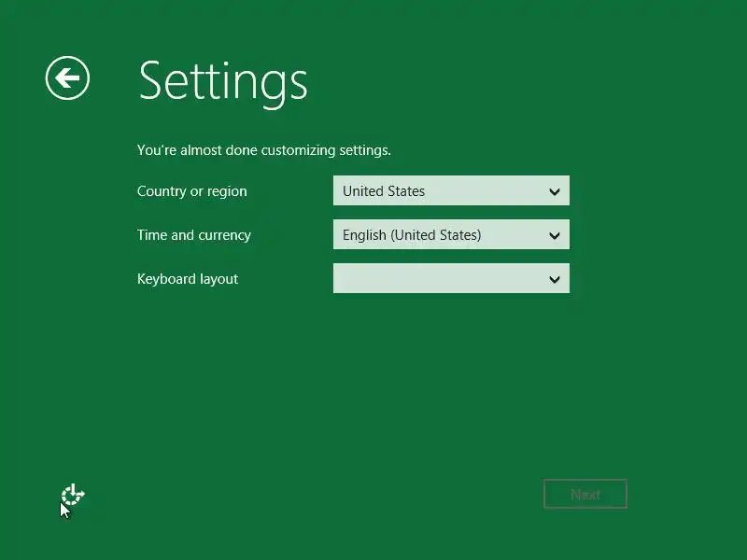Click the Next button
This screenshot has width=747, height=560.
(585, 494)
